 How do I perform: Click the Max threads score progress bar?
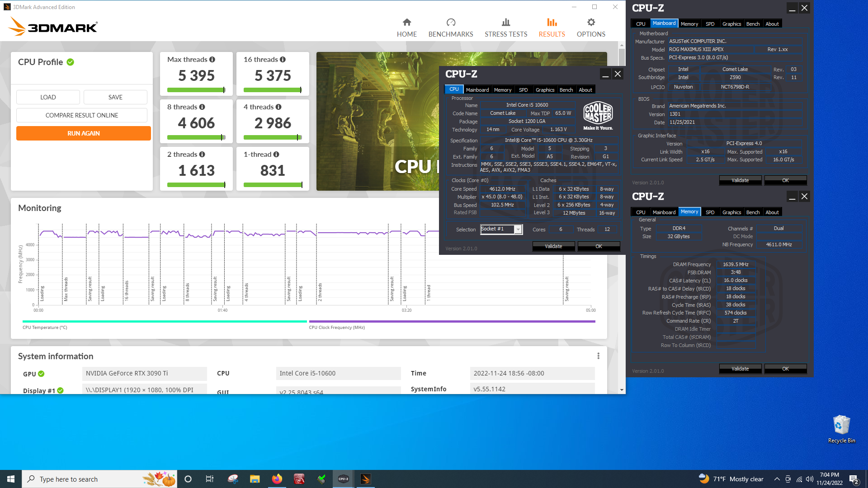pos(196,90)
